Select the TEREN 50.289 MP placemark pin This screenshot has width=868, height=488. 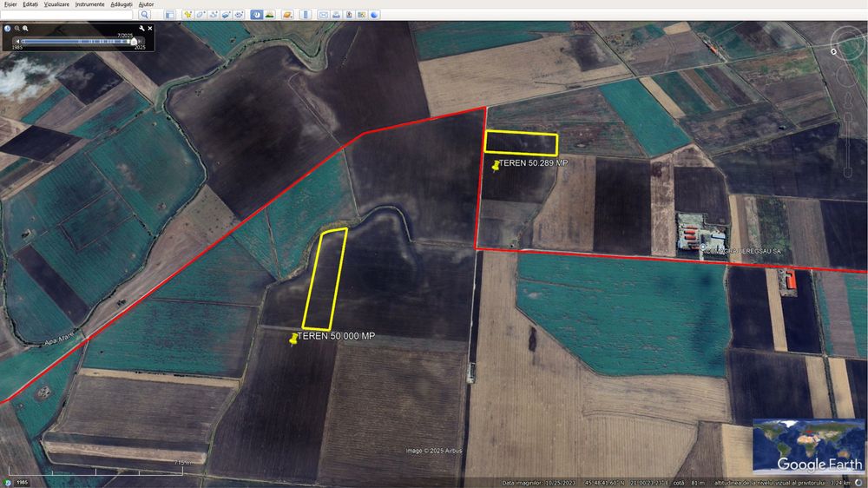tap(496, 165)
